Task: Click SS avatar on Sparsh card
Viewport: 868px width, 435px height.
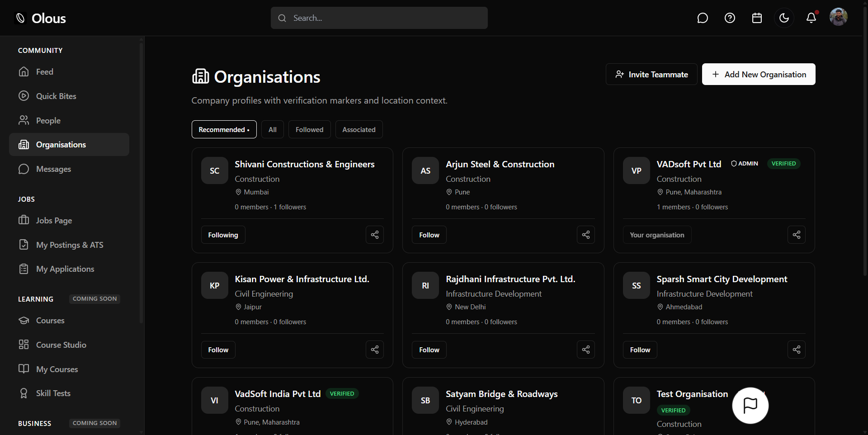Action: [x=637, y=285]
